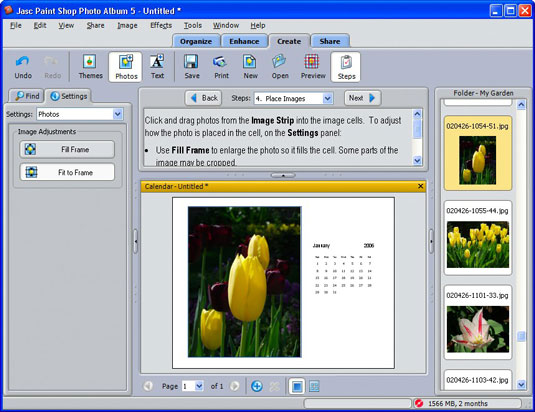The height and width of the screenshot is (412, 535).
Task: Open the Themes tool
Action: pos(90,67)
